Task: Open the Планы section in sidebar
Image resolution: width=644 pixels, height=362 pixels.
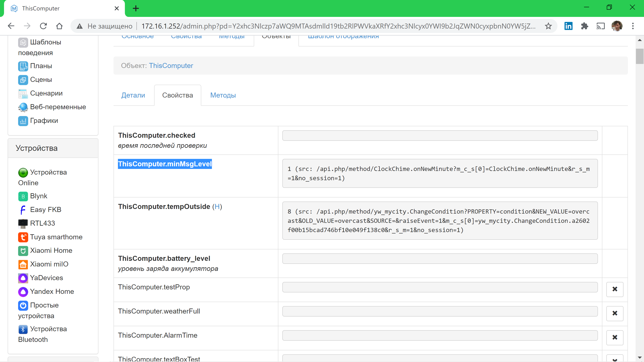Action: [x=41, y=66]
